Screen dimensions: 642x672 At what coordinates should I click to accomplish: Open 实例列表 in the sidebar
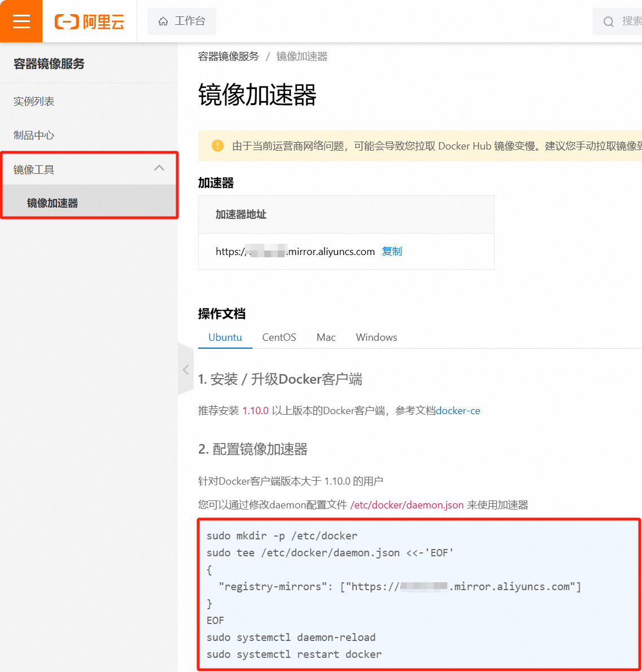tap(34, 102)
